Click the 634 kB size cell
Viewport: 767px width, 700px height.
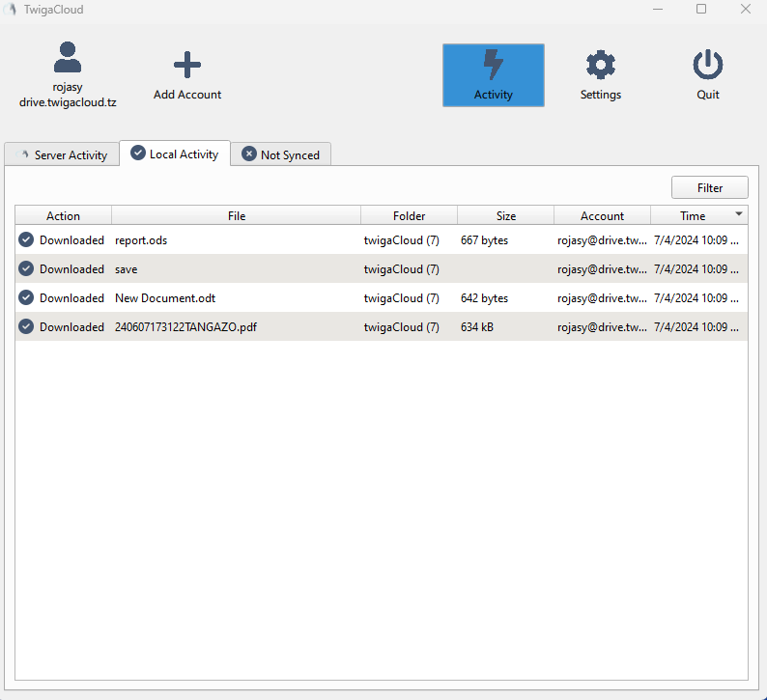pyautogui.click(x=477, y=327)
